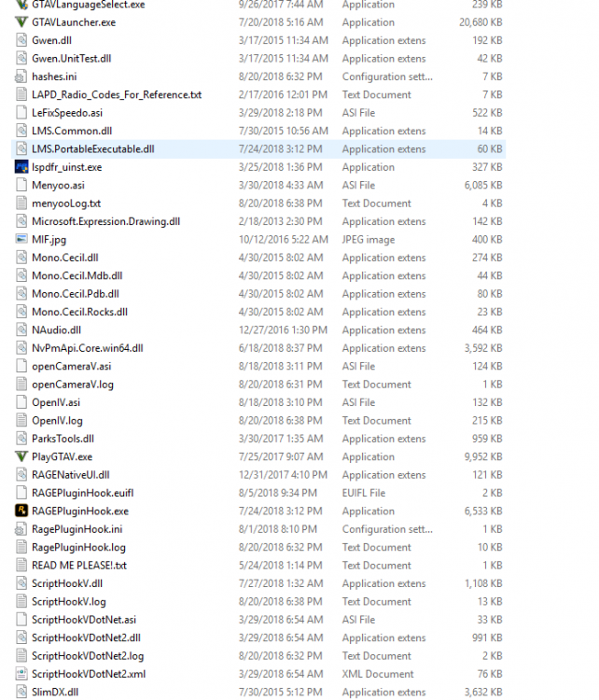Click the Mono.Cecil.dll file icon

point(21,258)
